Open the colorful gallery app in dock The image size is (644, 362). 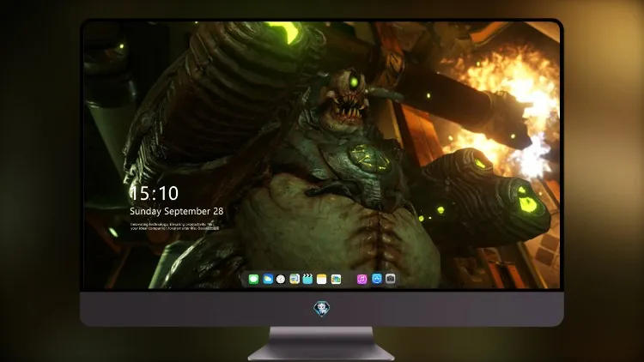coord(336,280)
